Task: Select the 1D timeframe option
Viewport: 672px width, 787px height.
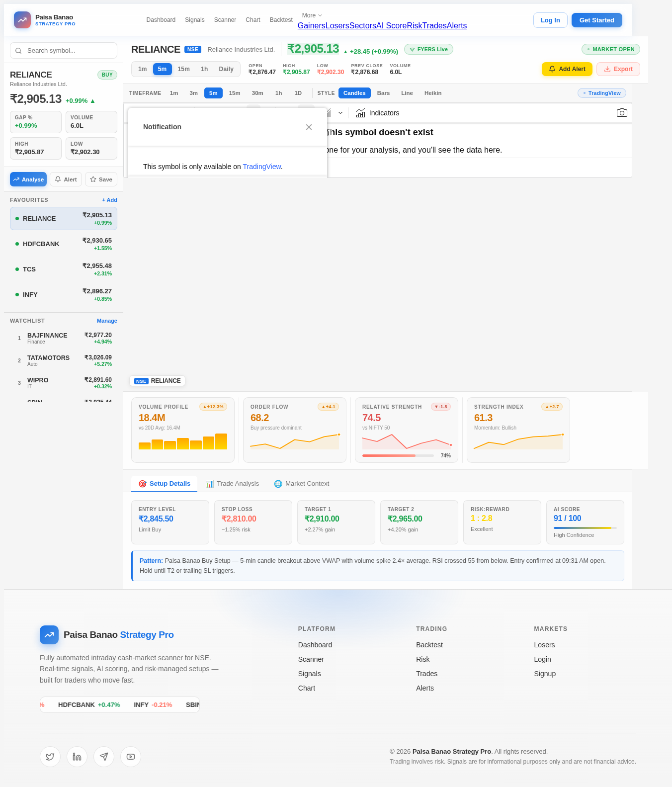Action: click(x=298, y=93)
